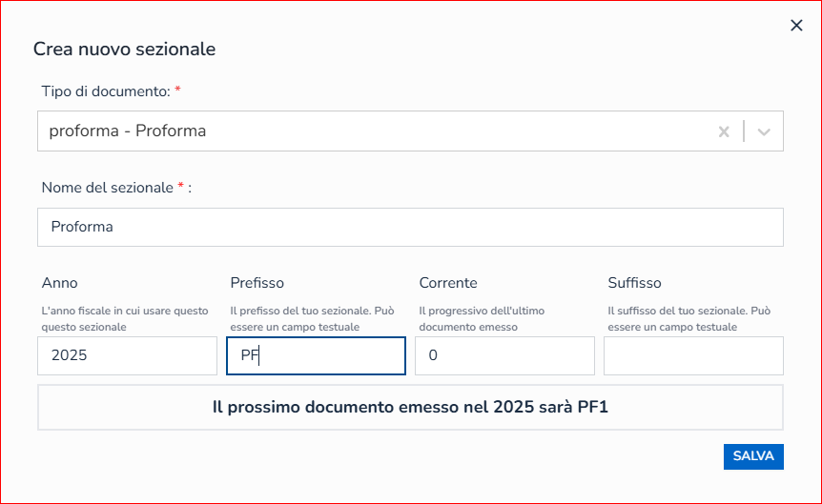The image size is (822, 504).
Task: Close the Crea nuovo sezionale dialog
Action: [x=796, y=26]
